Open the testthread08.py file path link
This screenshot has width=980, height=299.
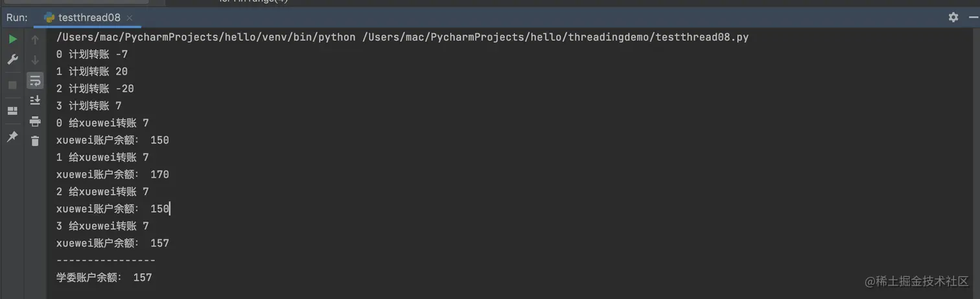tap(555, 38)
